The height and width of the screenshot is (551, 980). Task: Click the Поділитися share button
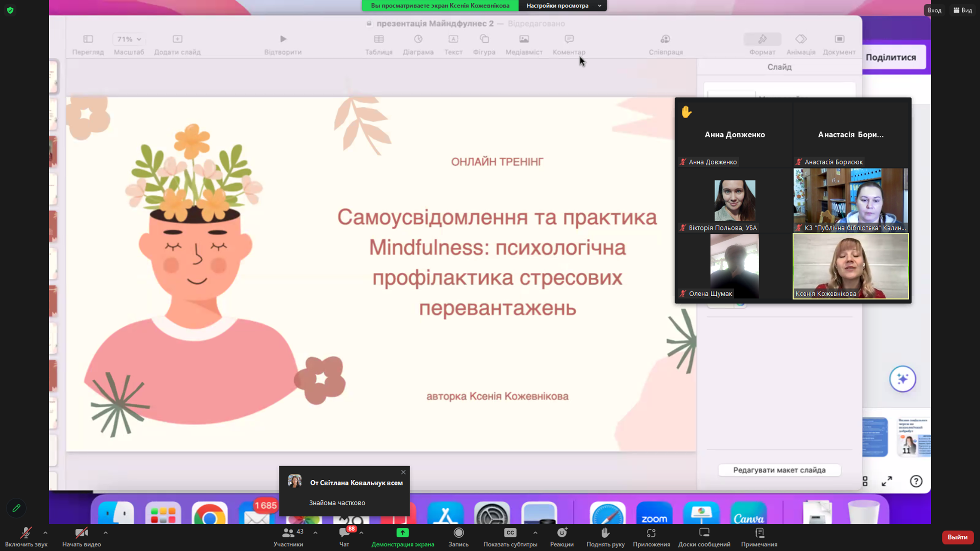(x=891, y=57)
